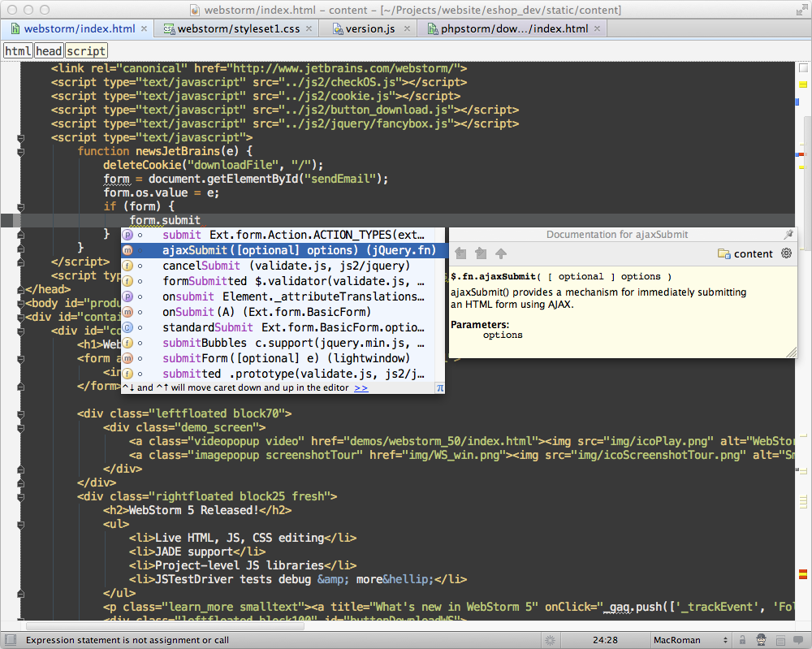Open the MacRoman encoding dropdown
The width and height of the screenshot is (812, 649).
pos(690,640)
